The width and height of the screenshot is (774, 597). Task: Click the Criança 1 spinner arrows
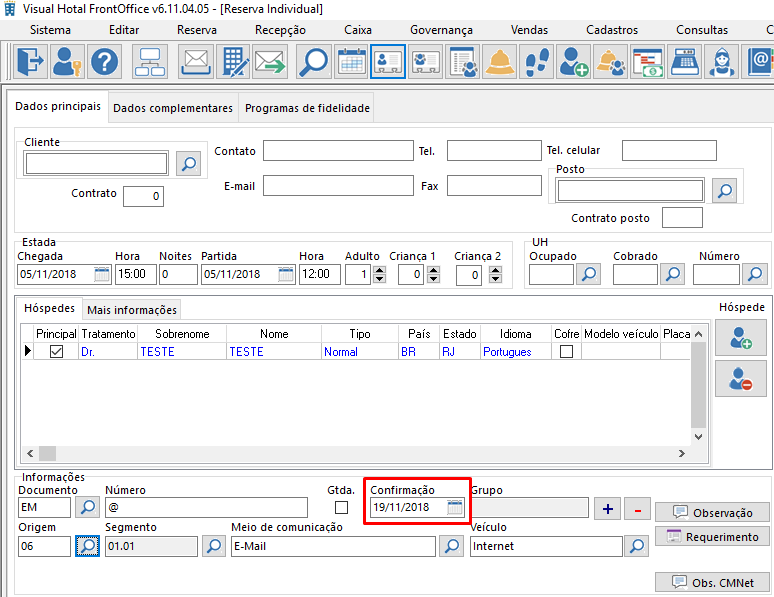click(433, 274)
